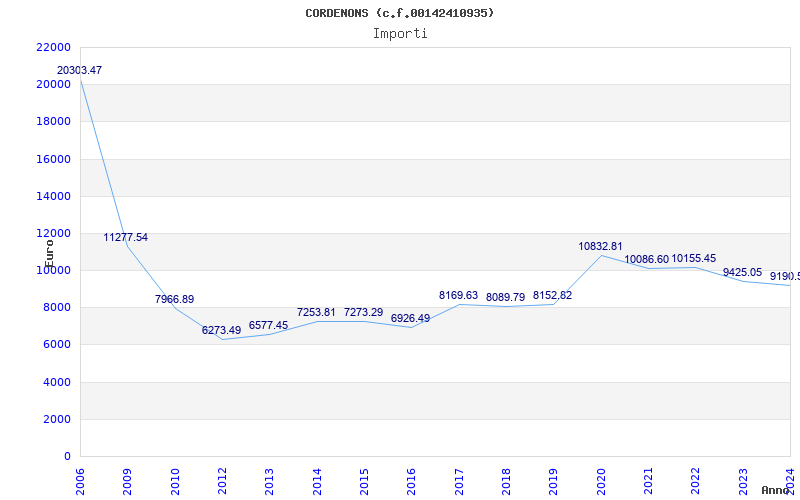The height and width of the screenshot is (500, 800).
Task: Click the x-axis year 2014
Action: click(317, 482)
